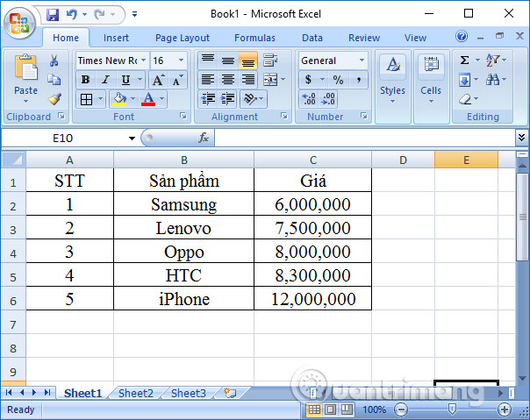Viewport: 530px width, 420px height.
Task: Customize Quick Access Toolbar dropdown
Action: click(134, 14)
